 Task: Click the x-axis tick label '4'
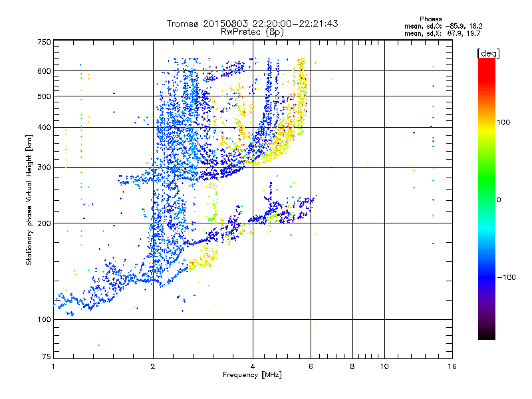coord(253,366)
